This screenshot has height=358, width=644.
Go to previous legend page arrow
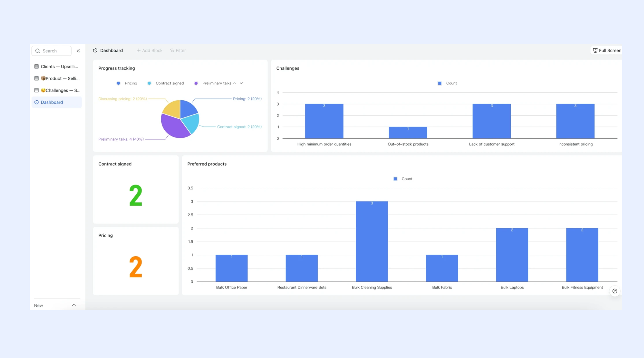point(235,83)
